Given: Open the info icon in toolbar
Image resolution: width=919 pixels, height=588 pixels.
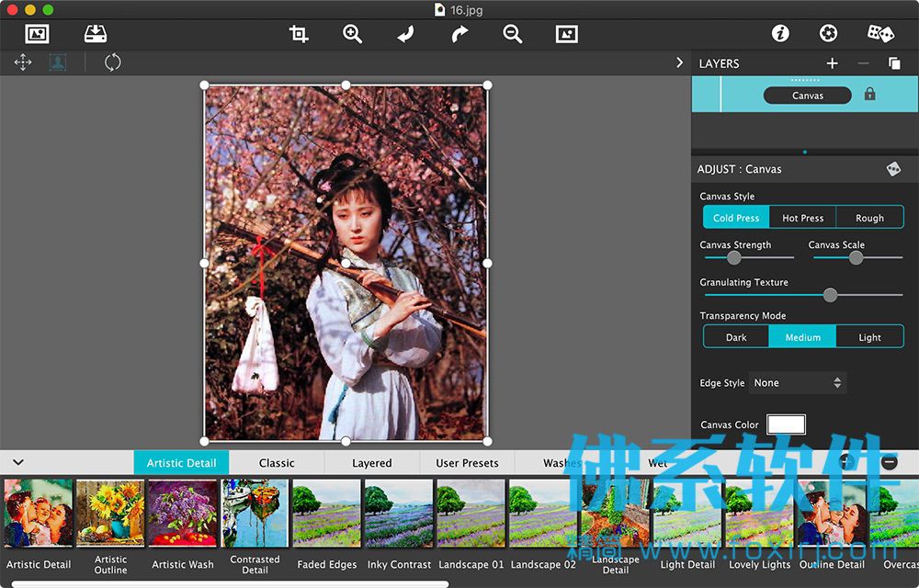Looking at the screenshot, I should pos(780,33).
